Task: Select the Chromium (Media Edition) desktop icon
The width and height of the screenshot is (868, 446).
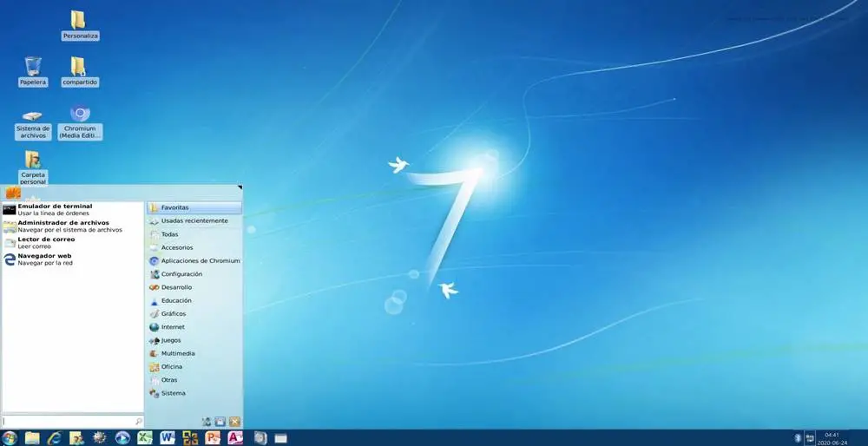Action: tap(80, 121)
